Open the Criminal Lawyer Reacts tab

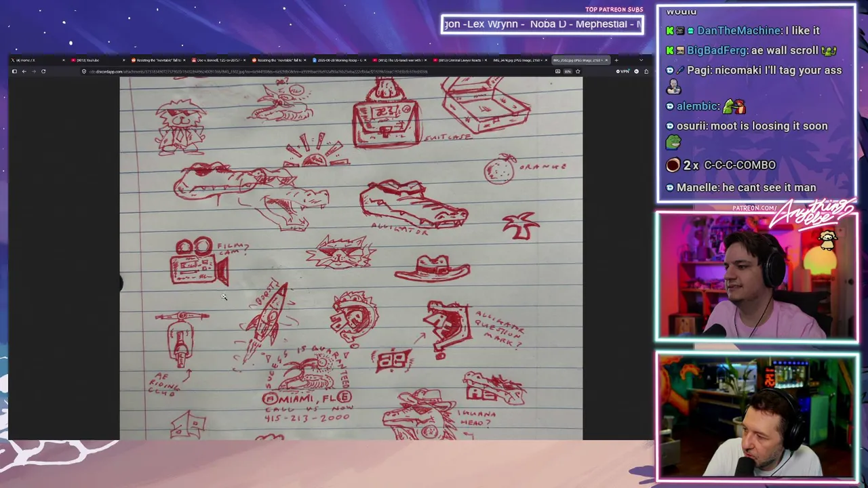click(459, 60)
